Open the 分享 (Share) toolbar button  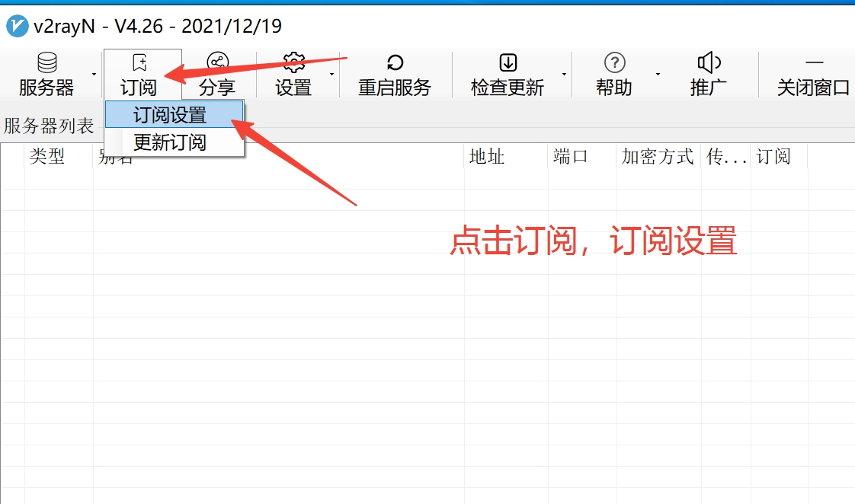click(217, 74)
